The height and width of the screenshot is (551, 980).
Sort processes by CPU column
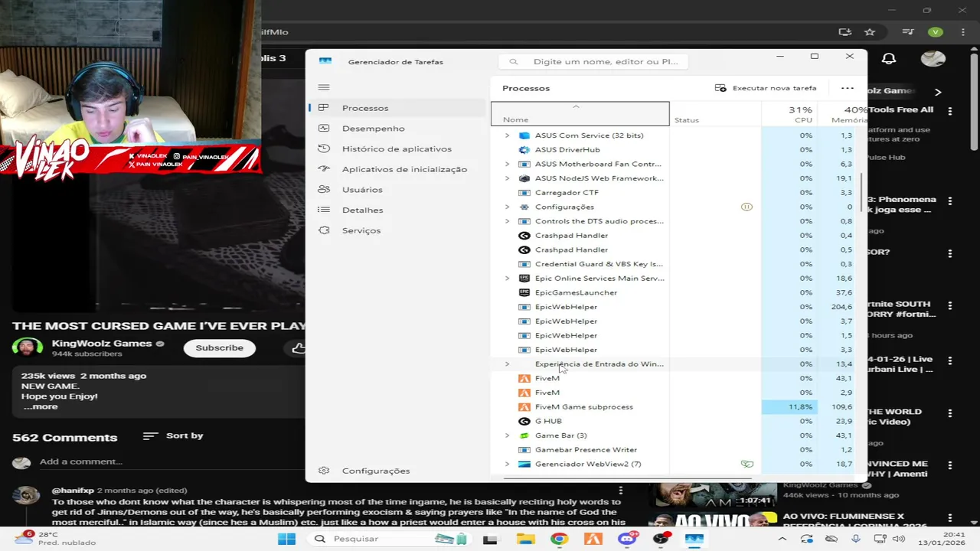tap(789, 114)
